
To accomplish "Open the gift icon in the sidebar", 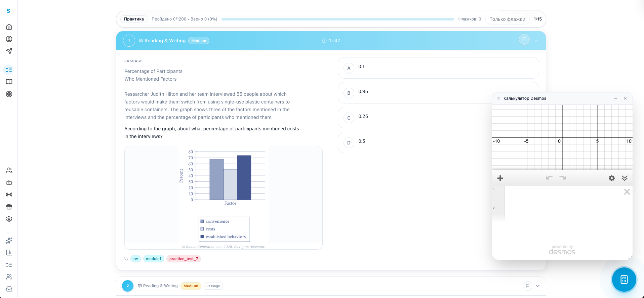I will pyautogui.click(x=9, y=207).
